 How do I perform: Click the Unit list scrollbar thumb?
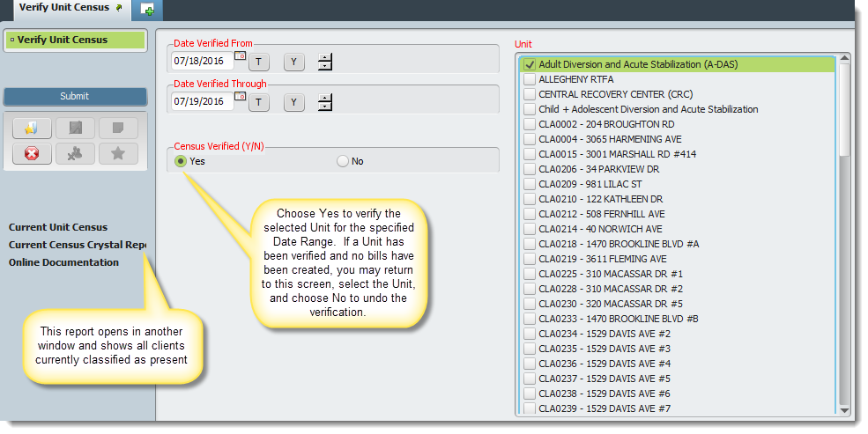point(844,109)
